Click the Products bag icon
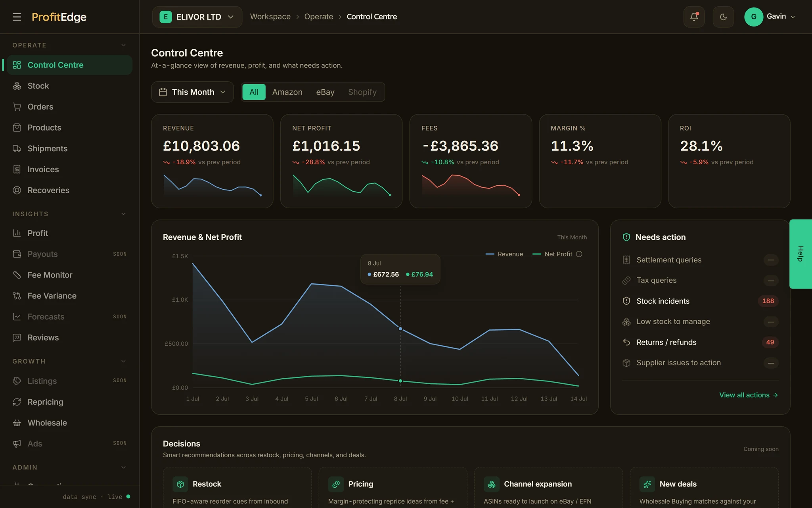The height and width of the screenshot is (508, 812). pyautogui.click(x=17, y=127)
